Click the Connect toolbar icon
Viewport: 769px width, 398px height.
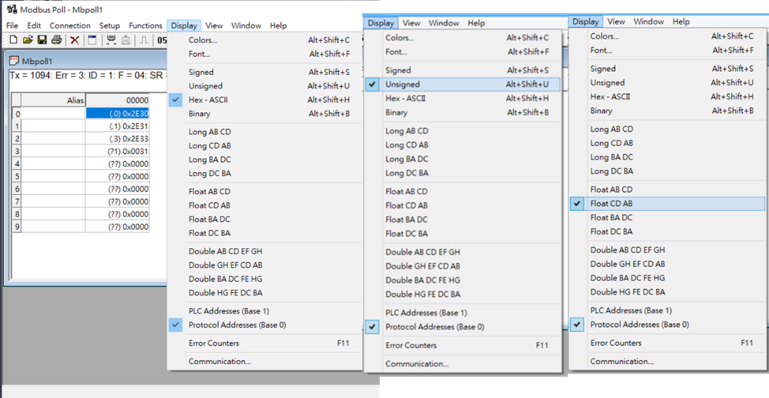[x=111, y=40]
